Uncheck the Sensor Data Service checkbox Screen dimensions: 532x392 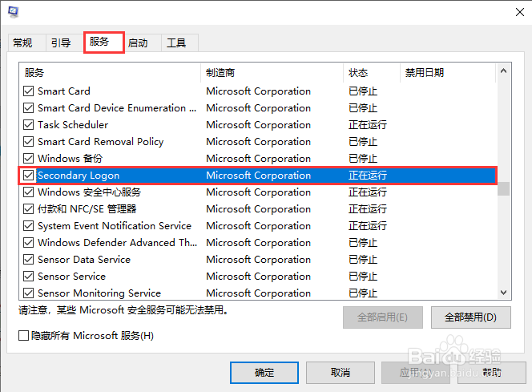pyautogui.click(x=29, y=259)
